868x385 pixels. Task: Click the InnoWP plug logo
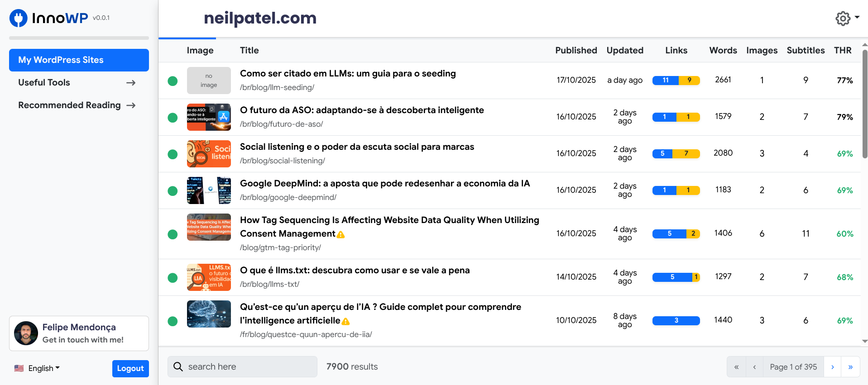[19, 18]
